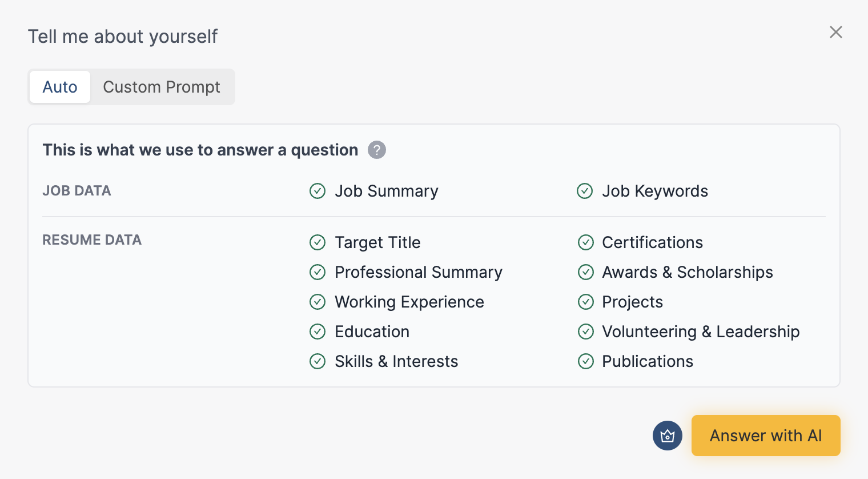Toggle Professional Summary data inclusion
The width and height of the screenshot is (868, 479).
tap(318, 272)
